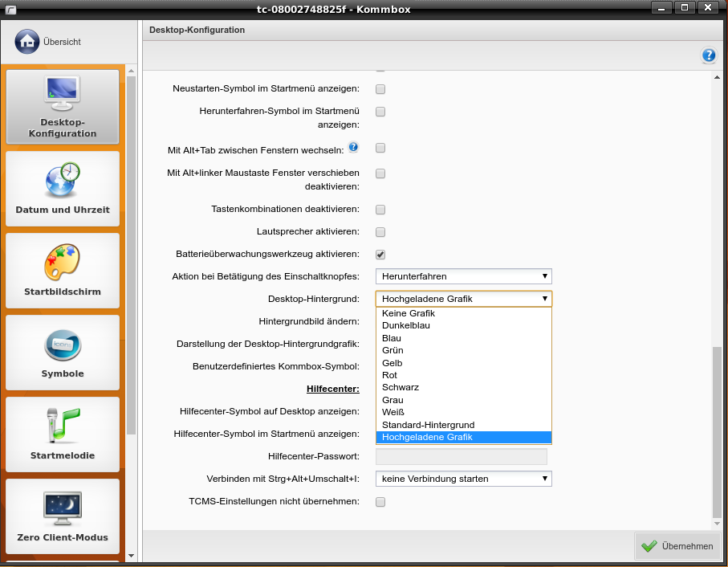Expand the 'keine Verbindung starten' dropdown
The width and height of the screenshot is (728, 567).
[x=464, y=479]
